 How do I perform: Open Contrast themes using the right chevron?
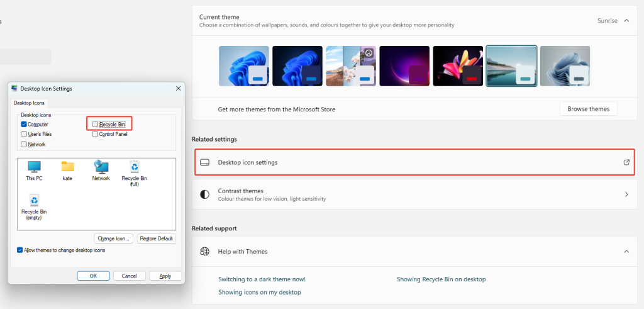(x=626, y=194)
